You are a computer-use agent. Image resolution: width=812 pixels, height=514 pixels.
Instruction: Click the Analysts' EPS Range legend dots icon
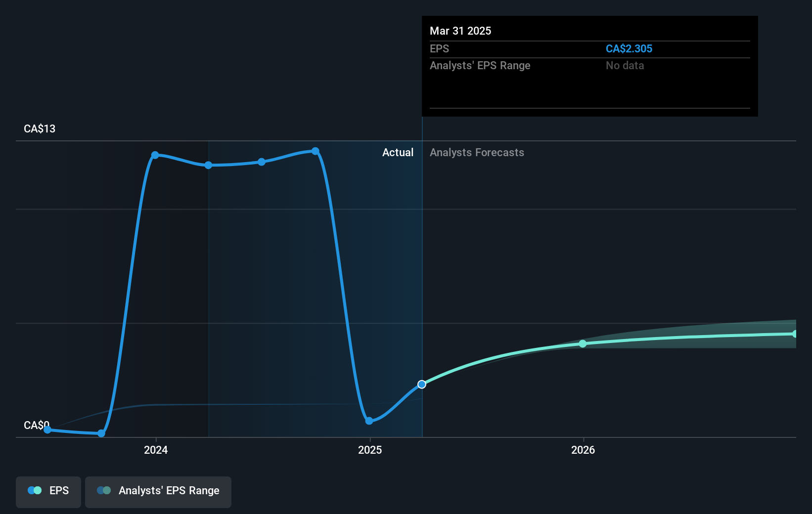click(104, 490)
